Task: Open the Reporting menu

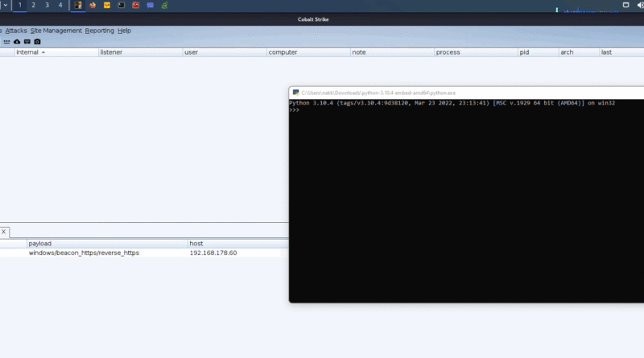Action: (99, 31)
